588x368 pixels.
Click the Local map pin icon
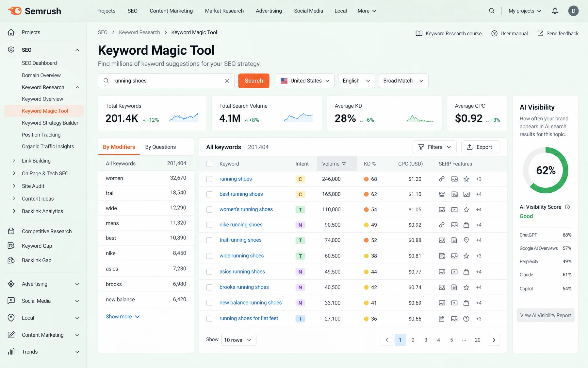tap(11, 318)
